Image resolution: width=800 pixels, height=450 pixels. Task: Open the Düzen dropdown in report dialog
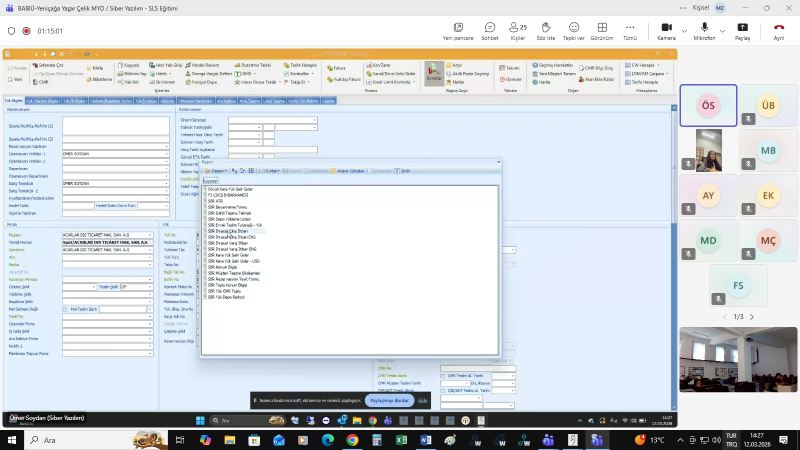point(219,171)
